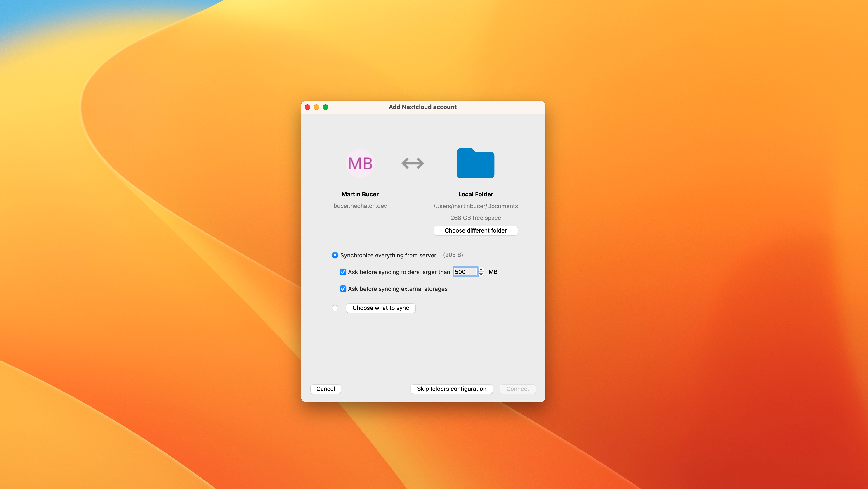Image resolution: width=868 pixels, height=489 pixels.
Task: Click Choose different folder button
Action: [x=475, y=230]
